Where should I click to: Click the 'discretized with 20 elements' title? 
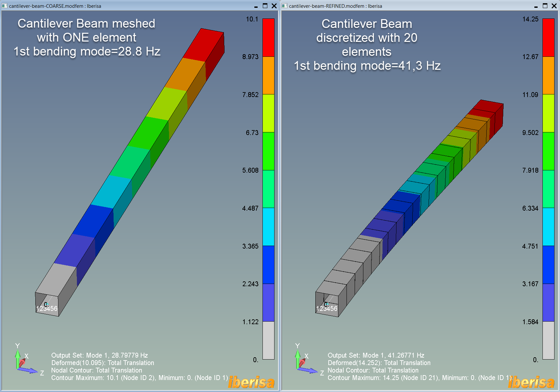367,45
